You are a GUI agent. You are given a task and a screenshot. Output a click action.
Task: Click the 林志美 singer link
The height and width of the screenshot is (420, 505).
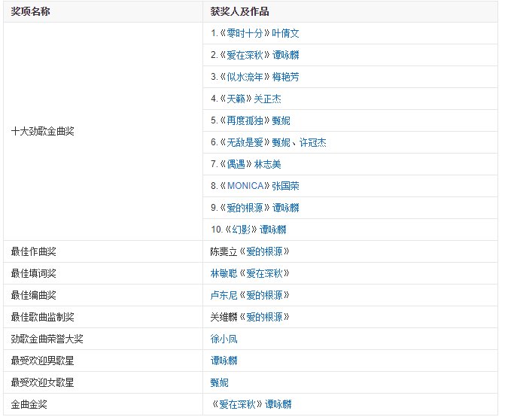[x=268, y=164]
